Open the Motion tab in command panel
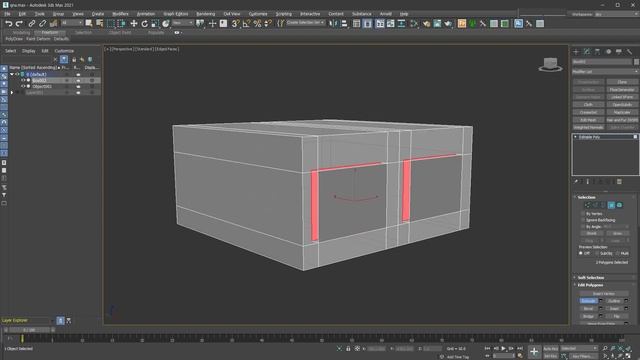Viewport: 640px width, 360px height. tap(608, 51)
